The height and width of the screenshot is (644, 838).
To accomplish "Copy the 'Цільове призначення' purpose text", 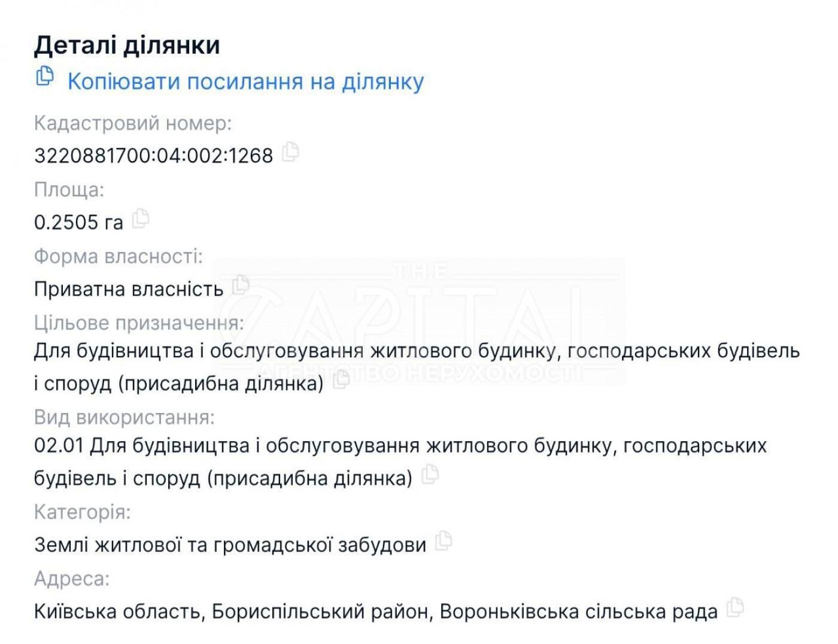I will (x=341, y=379).
